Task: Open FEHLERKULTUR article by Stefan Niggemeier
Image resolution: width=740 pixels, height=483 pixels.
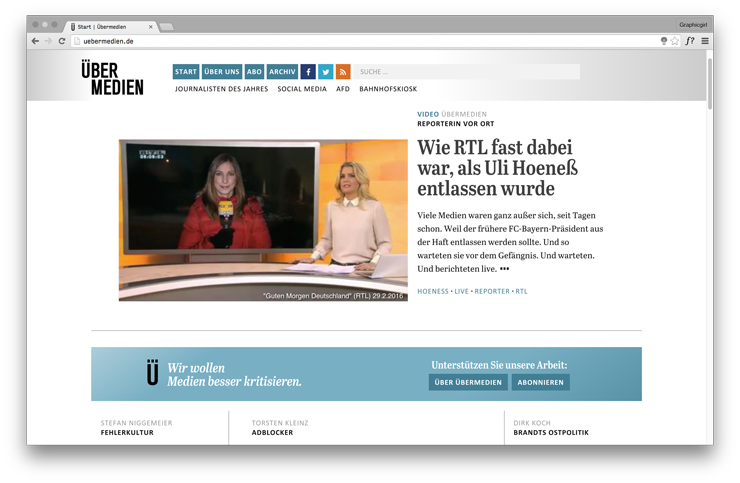Action: [127, 432]
